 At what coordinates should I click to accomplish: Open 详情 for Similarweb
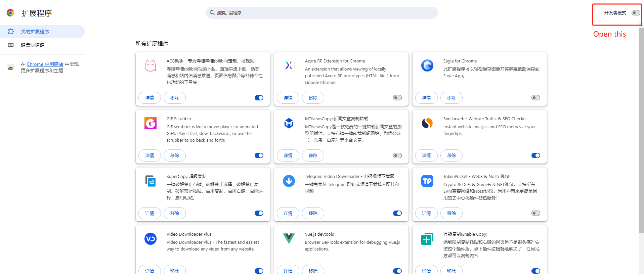click(426, 155)
